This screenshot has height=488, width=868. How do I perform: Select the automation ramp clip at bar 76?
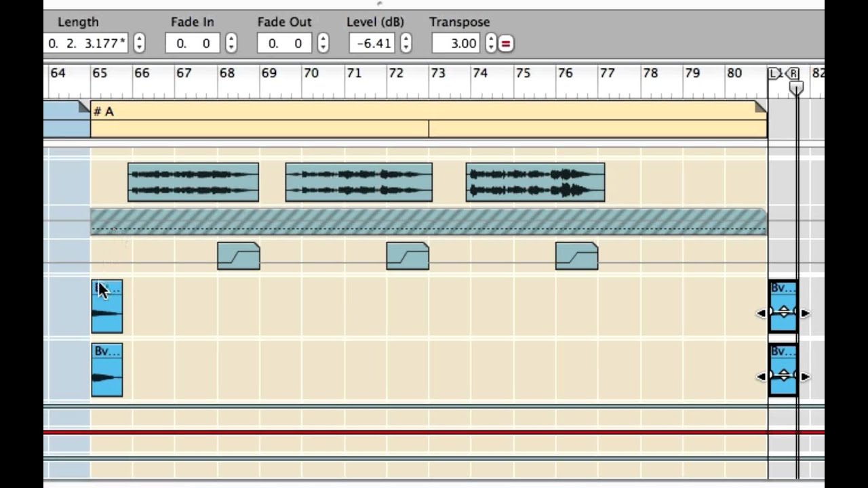pos(576,256)
